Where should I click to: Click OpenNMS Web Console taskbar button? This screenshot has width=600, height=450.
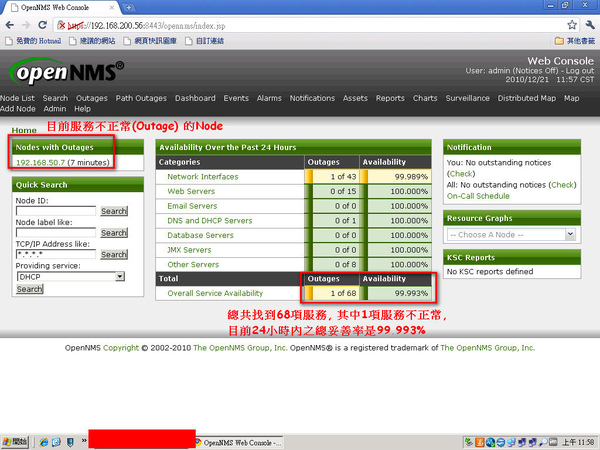pyautogui.click(x=239, y=443)
